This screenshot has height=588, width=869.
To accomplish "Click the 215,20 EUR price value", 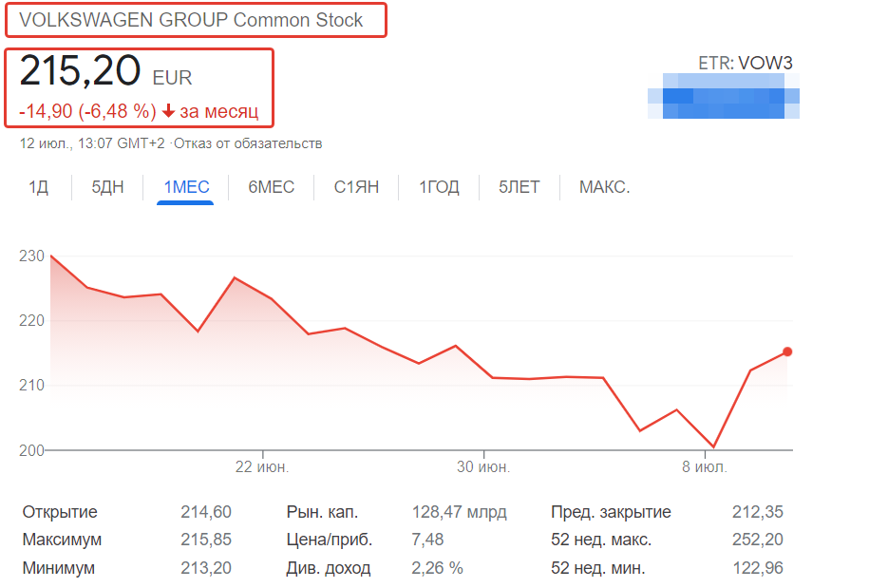I will (105, 71).
